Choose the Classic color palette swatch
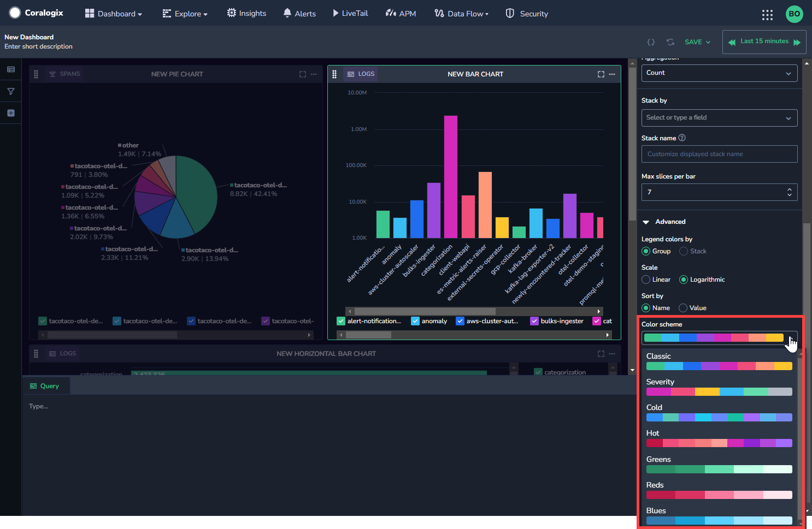Image resolution: width=812 pixels, height=529 pixels. (719, 366)
